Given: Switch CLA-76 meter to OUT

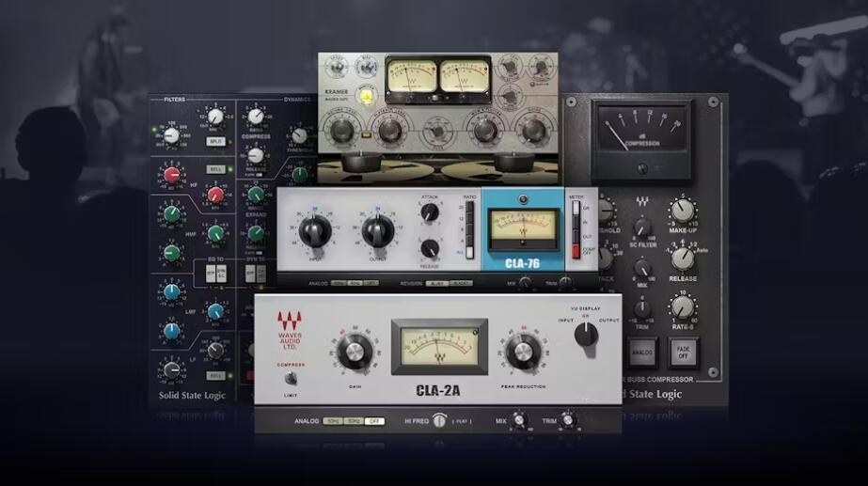Looking at the screenshot, I should coord(576,237).
